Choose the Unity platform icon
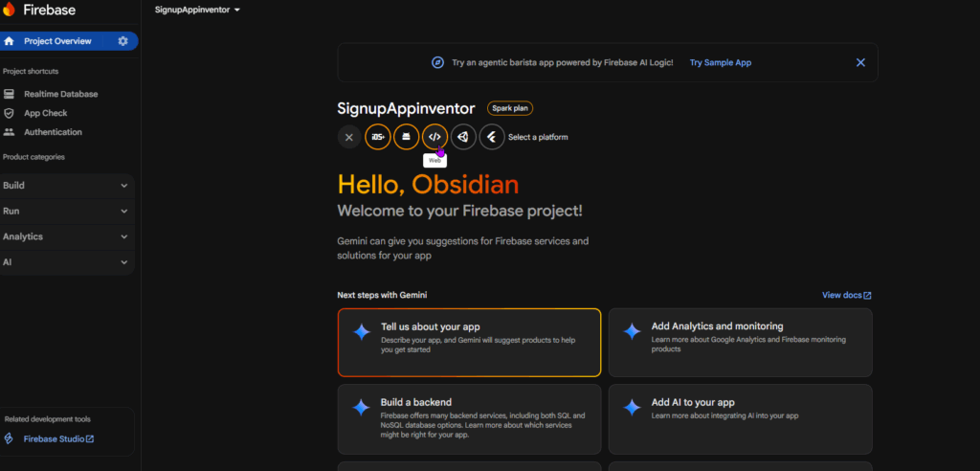Screen dimensions: 980x471 [463, 137]
